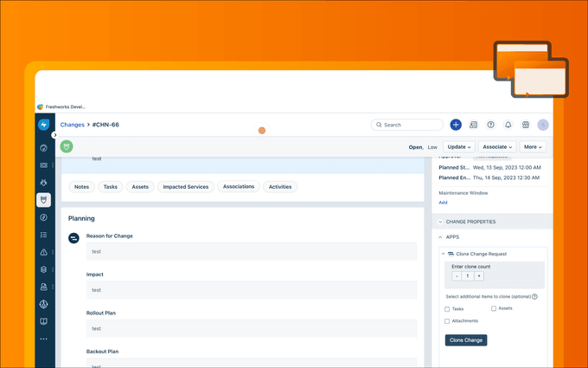This screenshot has width=588, height=368.
Task: Open the Changes module in sidebar
Action: pyautogui.click(x=43, y=200)
